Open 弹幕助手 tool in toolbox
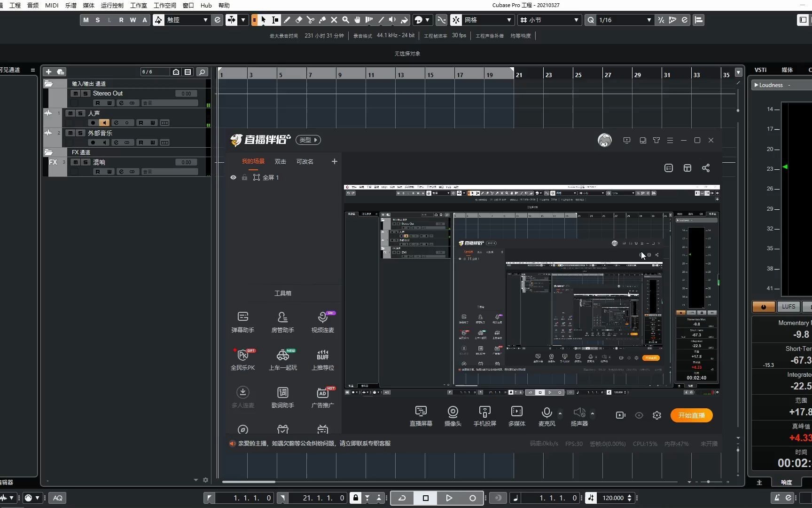The image size is (812, 508). click(x=243, y=322)
